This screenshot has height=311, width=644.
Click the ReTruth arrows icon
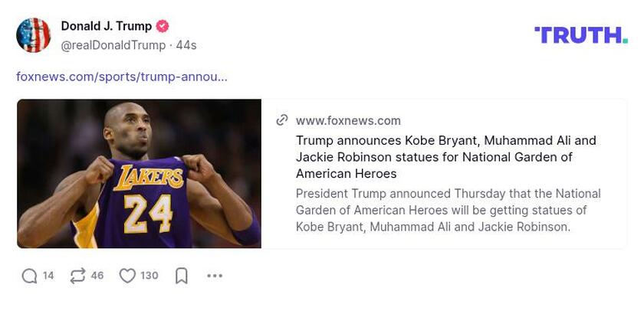pyautogui.click(x=77, y=276)
